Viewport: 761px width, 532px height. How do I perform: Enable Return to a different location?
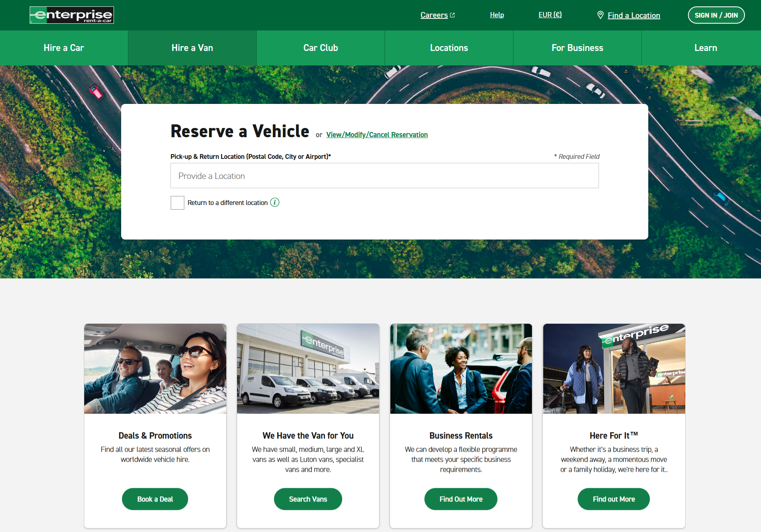177,203
